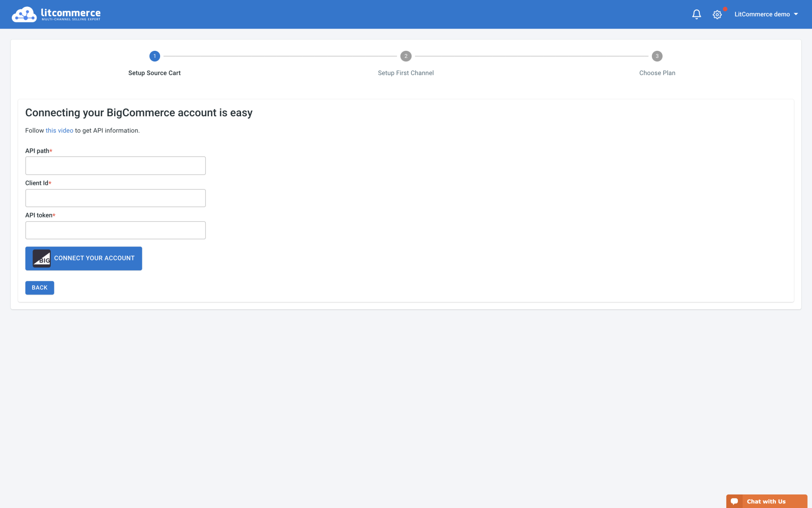The width and height of the screenshot is (812, 508).
Task: Click Connect Your Account button
Action: (x=84, y=258)
